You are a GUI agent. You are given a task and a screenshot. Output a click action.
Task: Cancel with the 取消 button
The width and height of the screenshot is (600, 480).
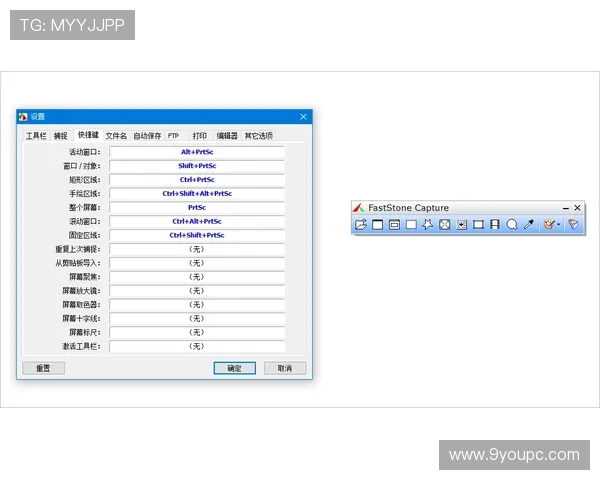(x=285, y=368)
